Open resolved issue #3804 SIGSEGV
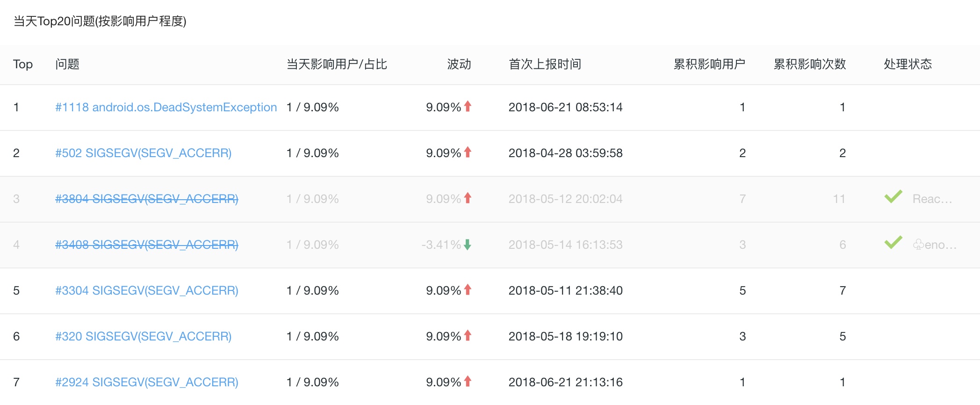980x405 pixels. (147, 199)
